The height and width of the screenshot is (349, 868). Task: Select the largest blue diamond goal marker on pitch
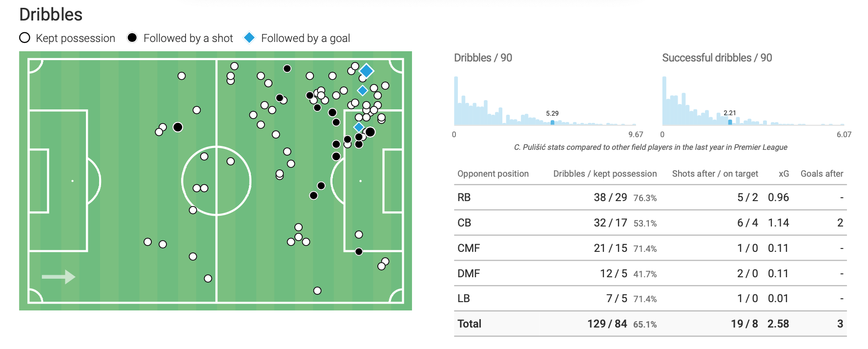(366, 71)
